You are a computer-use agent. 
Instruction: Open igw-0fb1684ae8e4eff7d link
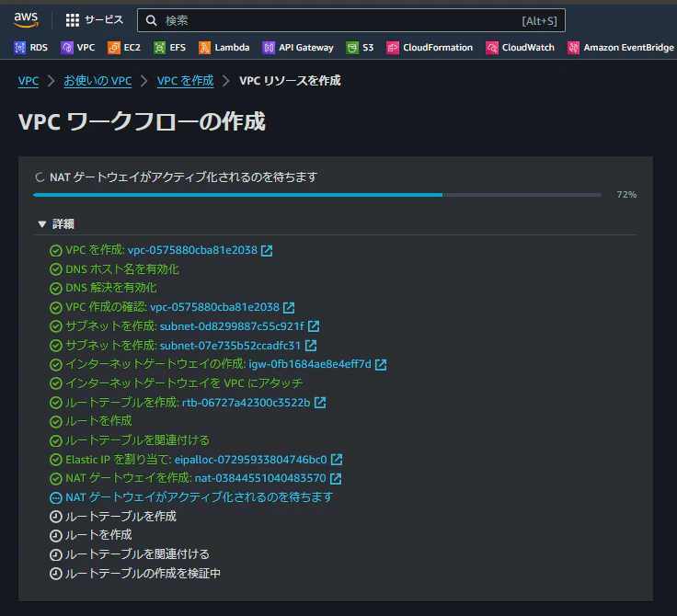point(310,364)
